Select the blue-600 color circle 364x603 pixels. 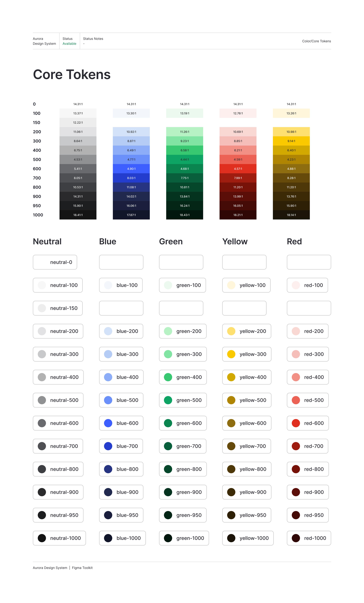[108, 423]
